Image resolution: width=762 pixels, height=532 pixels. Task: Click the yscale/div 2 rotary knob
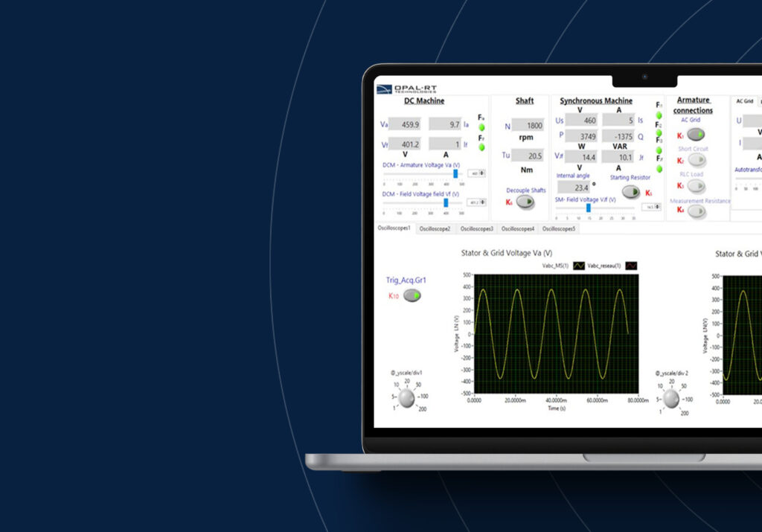(671, 399)
